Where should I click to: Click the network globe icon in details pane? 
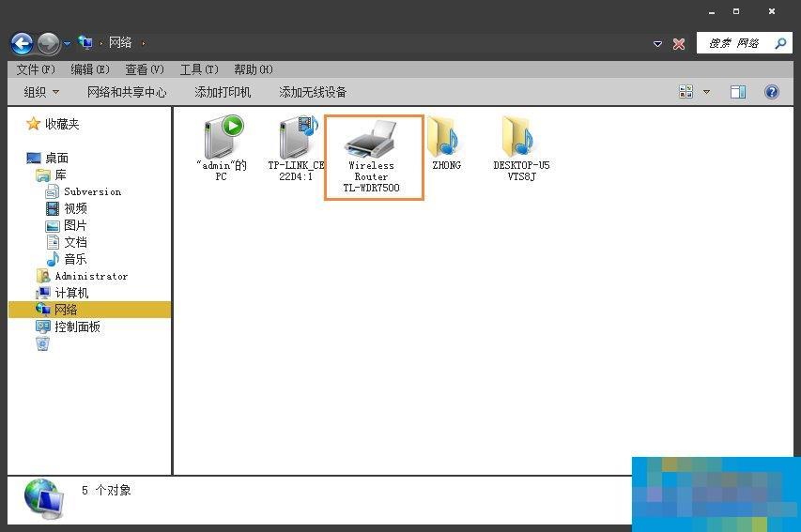coord(44,499)
